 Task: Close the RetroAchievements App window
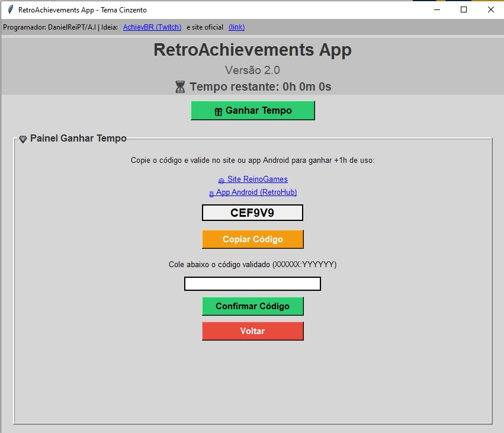(491, 9)
